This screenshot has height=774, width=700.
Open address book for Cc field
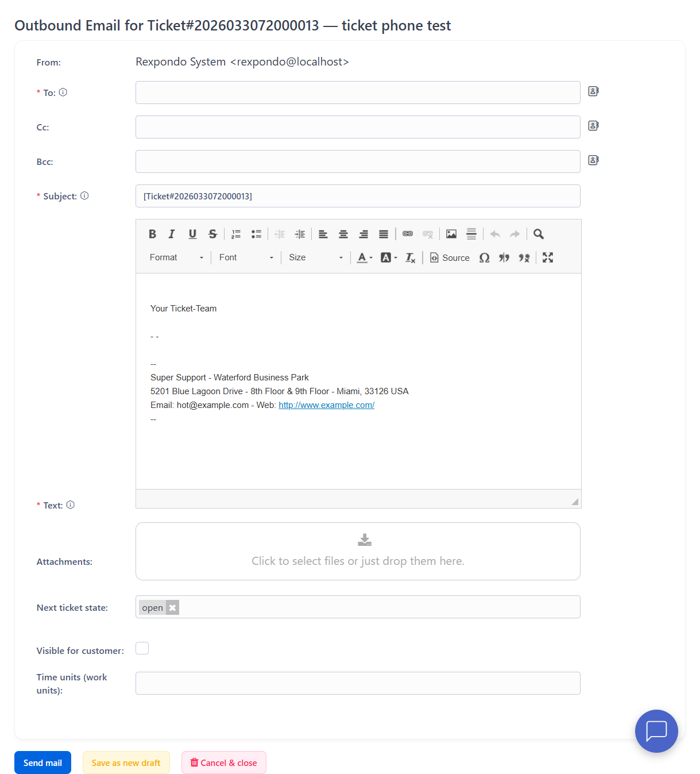(x=593, y=126)
